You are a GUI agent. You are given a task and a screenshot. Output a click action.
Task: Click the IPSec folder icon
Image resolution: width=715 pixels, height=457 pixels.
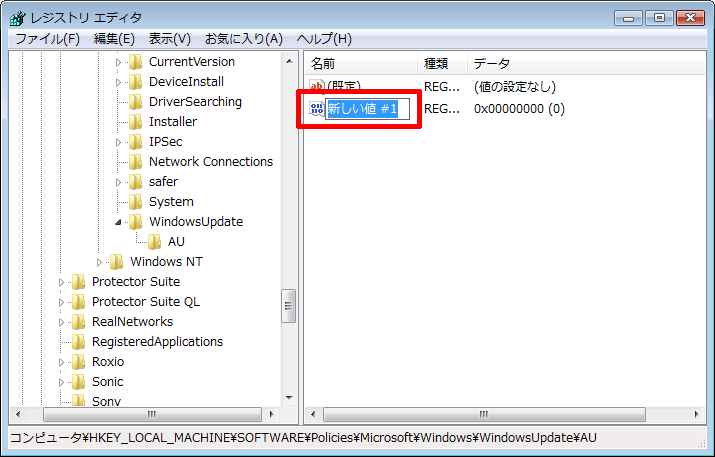pyautogui.click(x=135, y=142)
